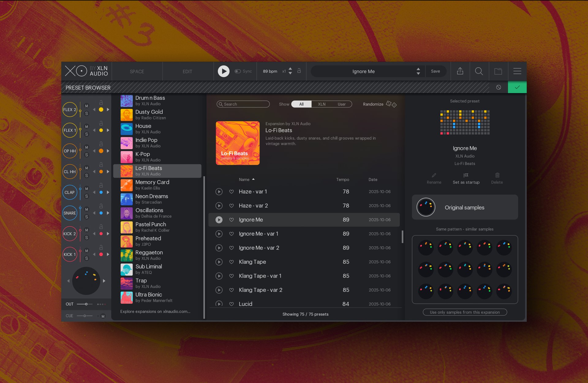Mute the SNARE channel
Viewport: 588px width, 383px height.
click(x=86, y=209)
